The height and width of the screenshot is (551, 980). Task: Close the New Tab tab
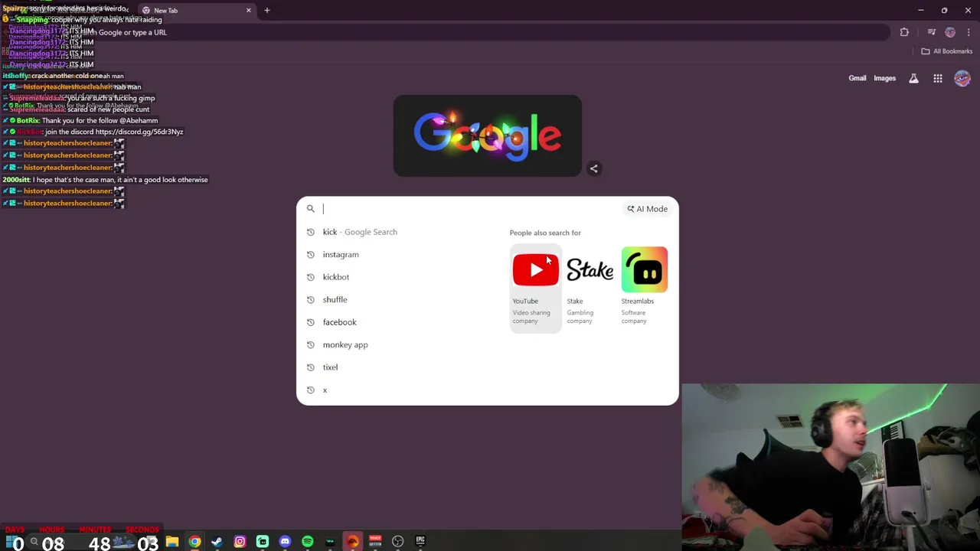pyautogui.click(x=248, y=10)
